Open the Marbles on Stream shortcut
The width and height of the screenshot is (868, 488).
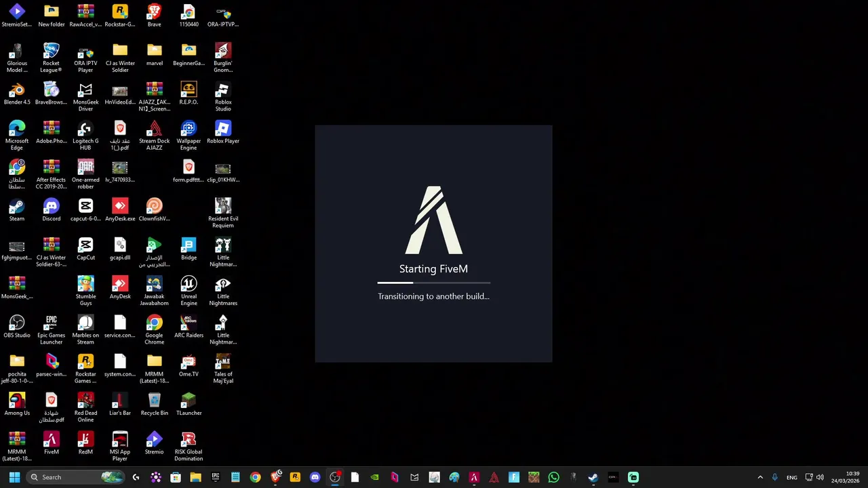point(85,329)
